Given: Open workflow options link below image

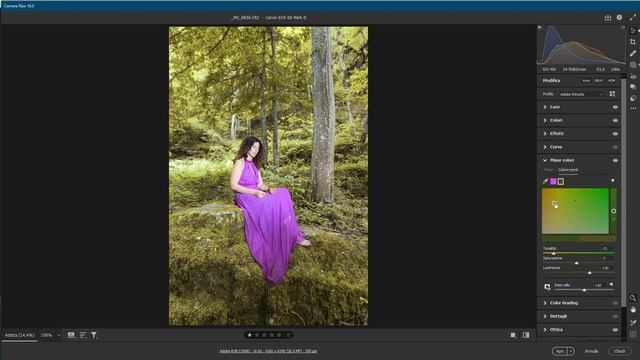Looking at the screenshot, I should coord(268,351).
